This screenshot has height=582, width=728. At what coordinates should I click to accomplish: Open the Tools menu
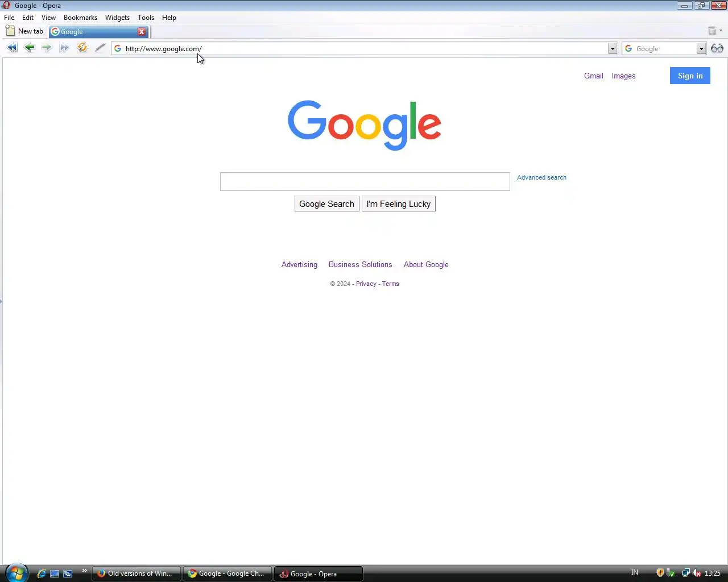(146, 17)
